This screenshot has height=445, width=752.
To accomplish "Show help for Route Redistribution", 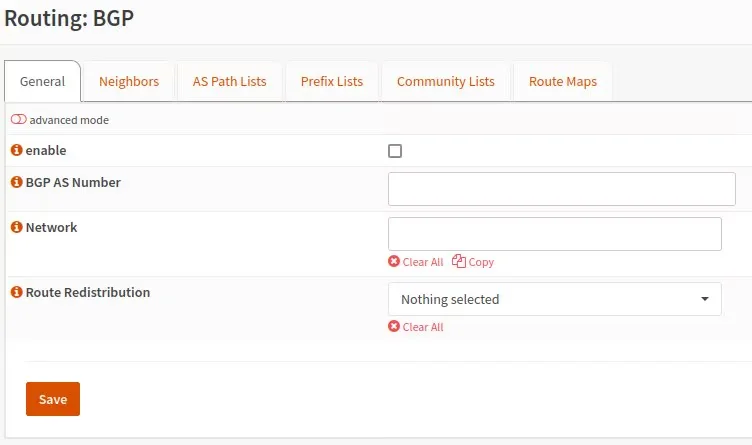I will (16, 292).
